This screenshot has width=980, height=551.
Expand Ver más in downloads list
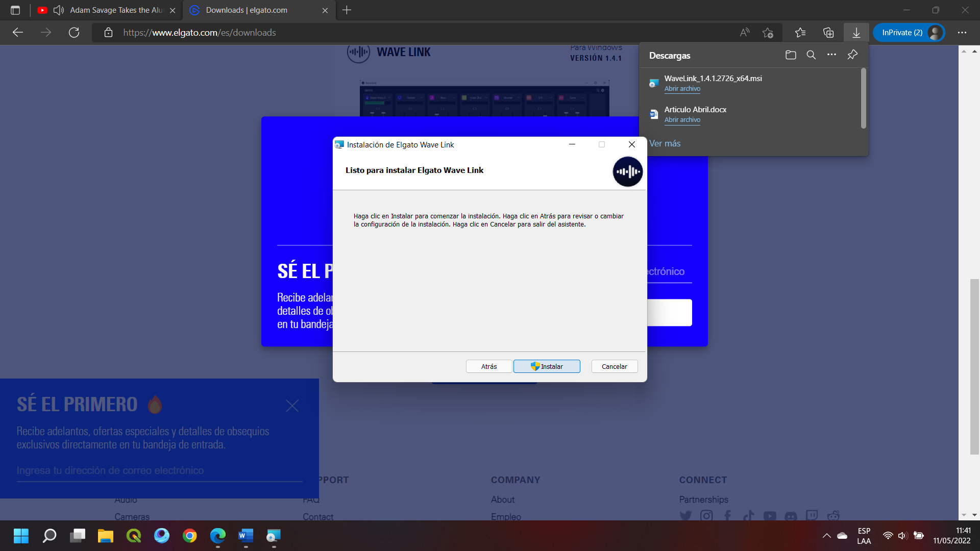coord(665,143)
